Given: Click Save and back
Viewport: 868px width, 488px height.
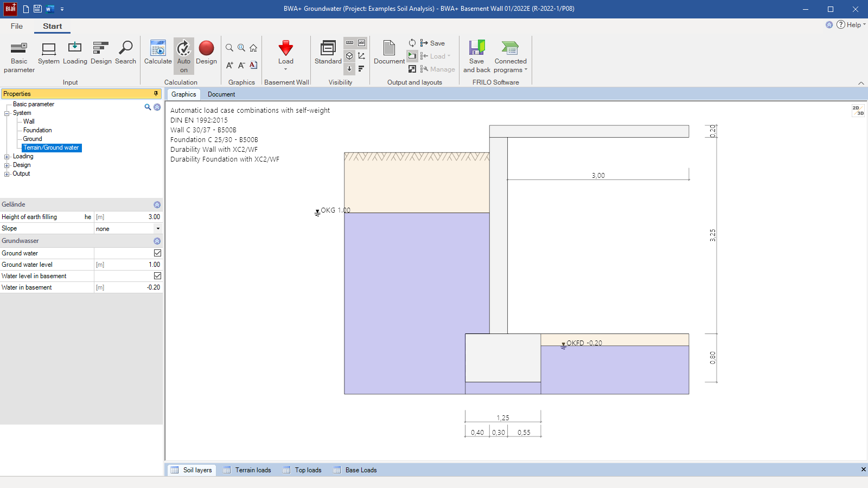Looking at the screenshot, I should (x=476, y=57).
